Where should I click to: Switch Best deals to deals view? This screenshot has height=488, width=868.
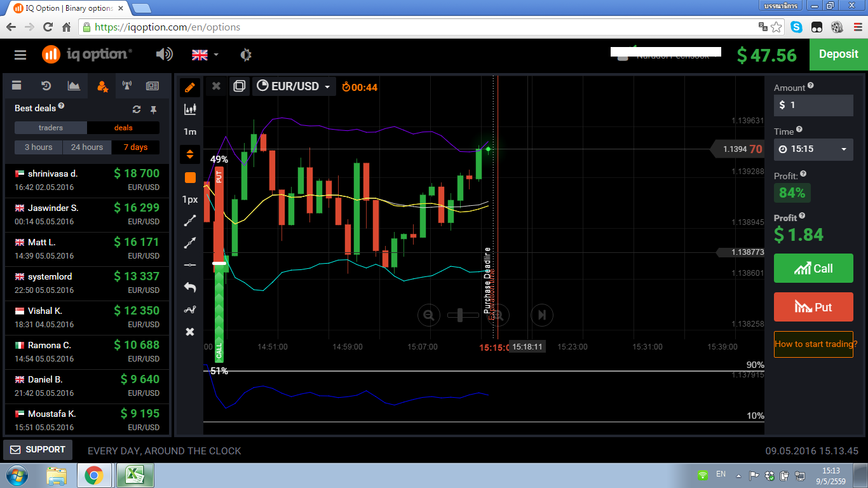[x=123, y=128]
